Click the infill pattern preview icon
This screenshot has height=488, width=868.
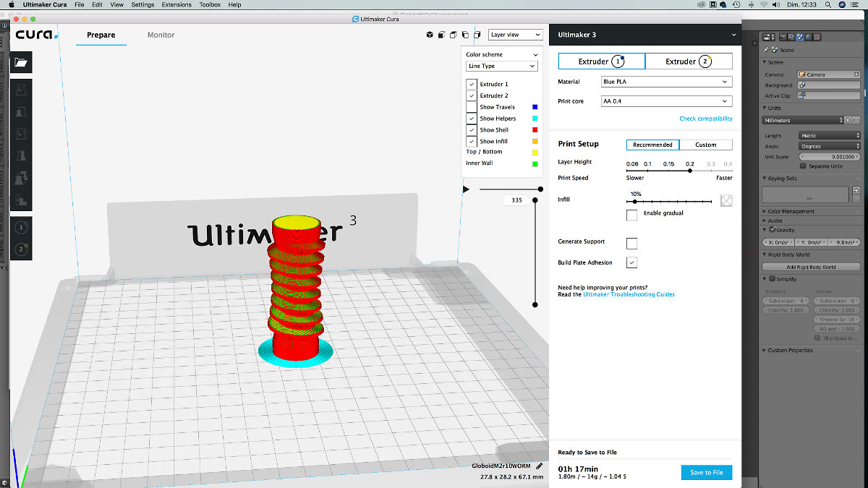pyautogui.click(x=726, y=201)
